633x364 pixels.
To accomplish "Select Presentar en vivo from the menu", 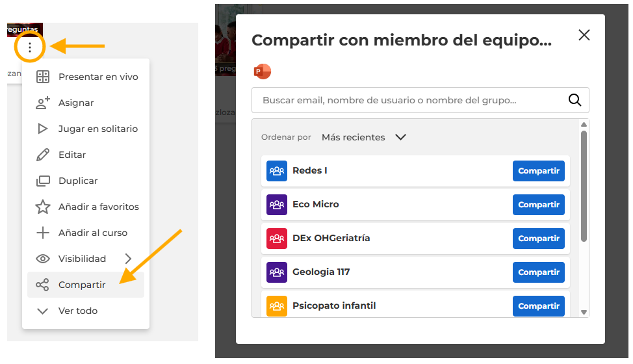I will [x=97, y=77].
